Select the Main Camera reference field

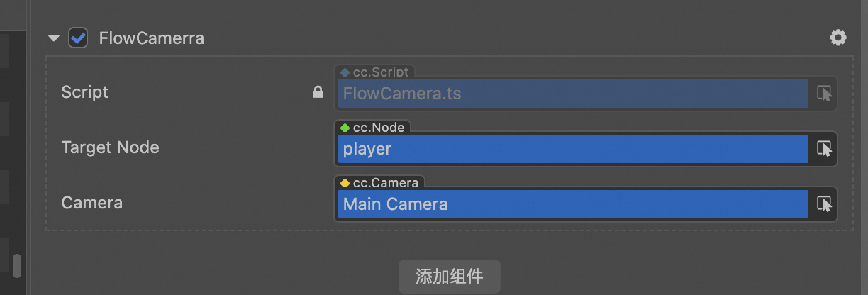point(572,204)
